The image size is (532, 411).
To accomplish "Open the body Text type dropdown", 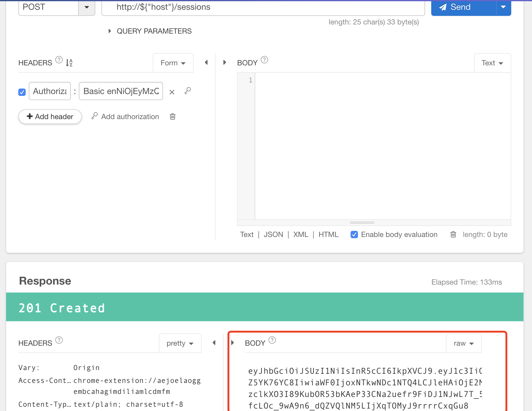I will click(x=492, y=63).
